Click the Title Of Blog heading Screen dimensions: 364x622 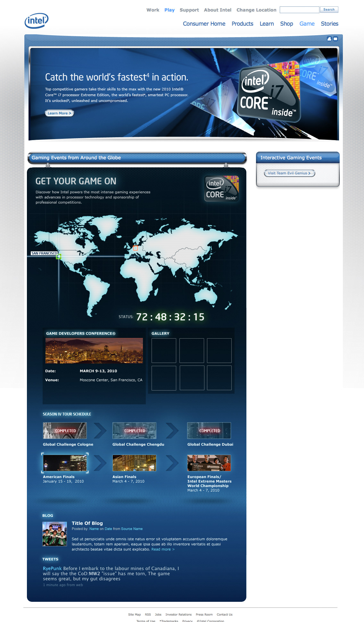coord(87,523)
